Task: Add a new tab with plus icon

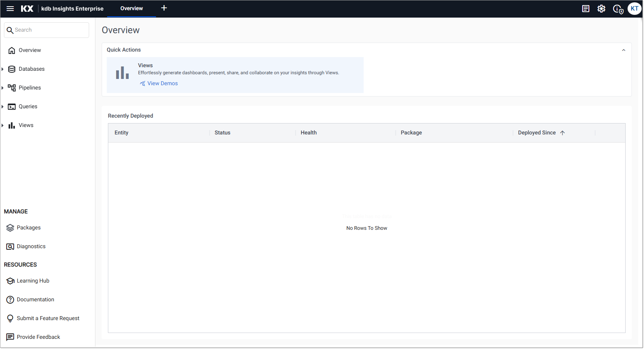Action: (x=164, y=8)
